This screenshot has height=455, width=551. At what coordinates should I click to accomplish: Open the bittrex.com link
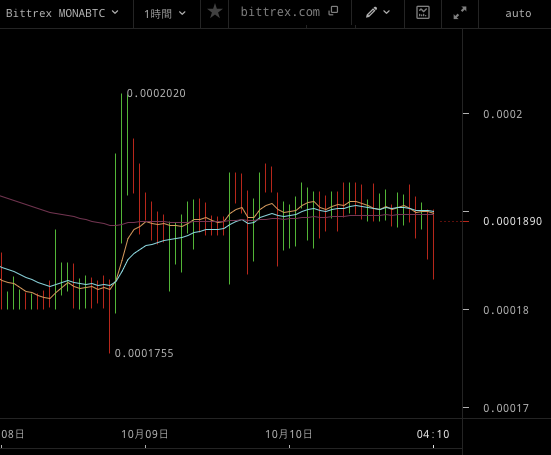pos(280,12)
